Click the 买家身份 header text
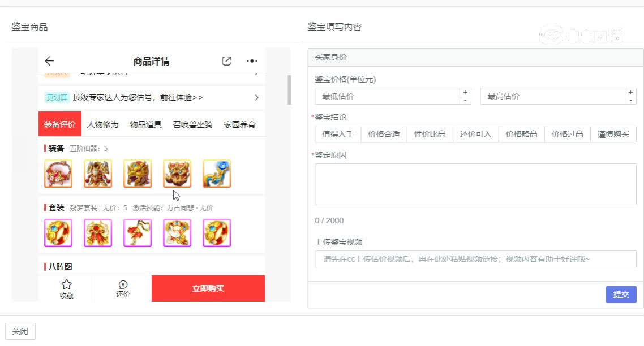 330,58
